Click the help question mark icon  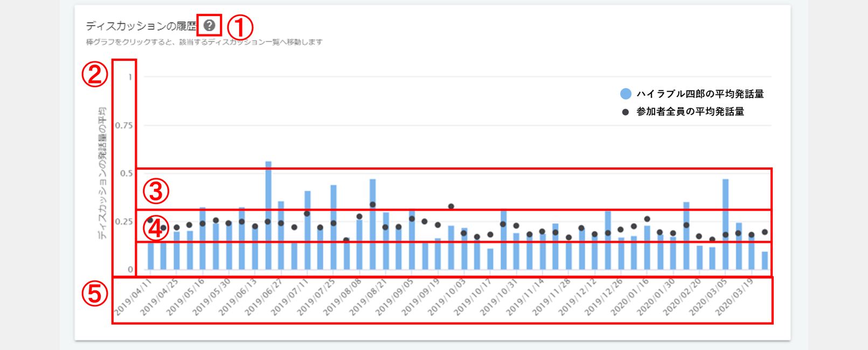210,25
